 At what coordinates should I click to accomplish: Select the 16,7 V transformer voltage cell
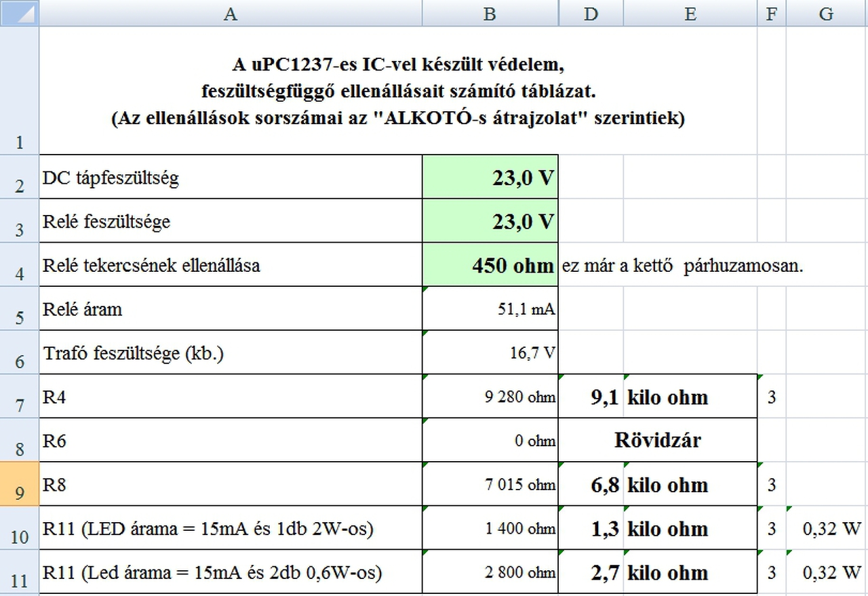490,352
